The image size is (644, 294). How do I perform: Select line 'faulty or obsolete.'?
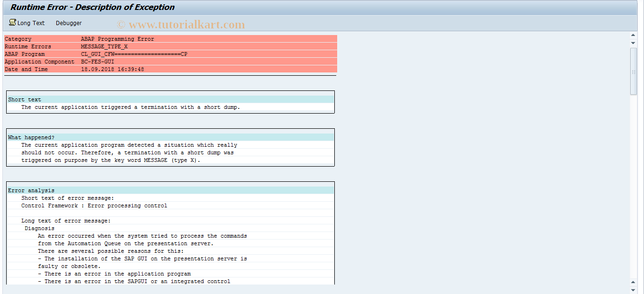pos(69,266)
